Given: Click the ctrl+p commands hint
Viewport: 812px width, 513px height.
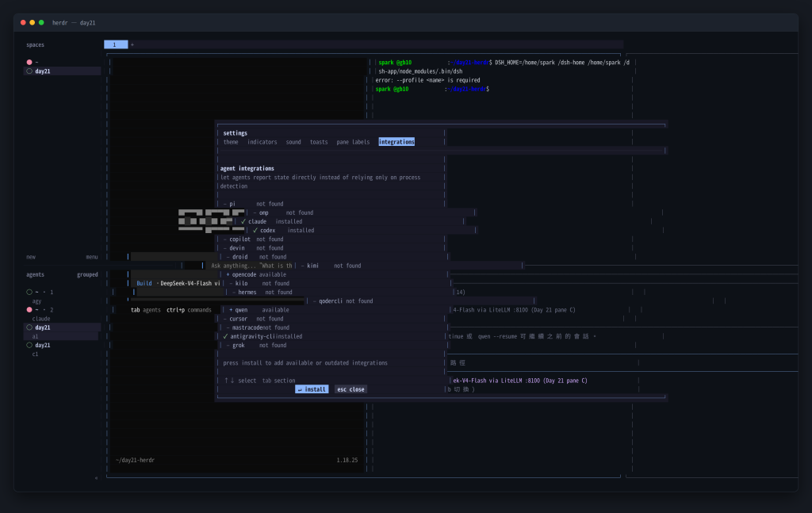Looking at the screenshot, I should point(189,310).
